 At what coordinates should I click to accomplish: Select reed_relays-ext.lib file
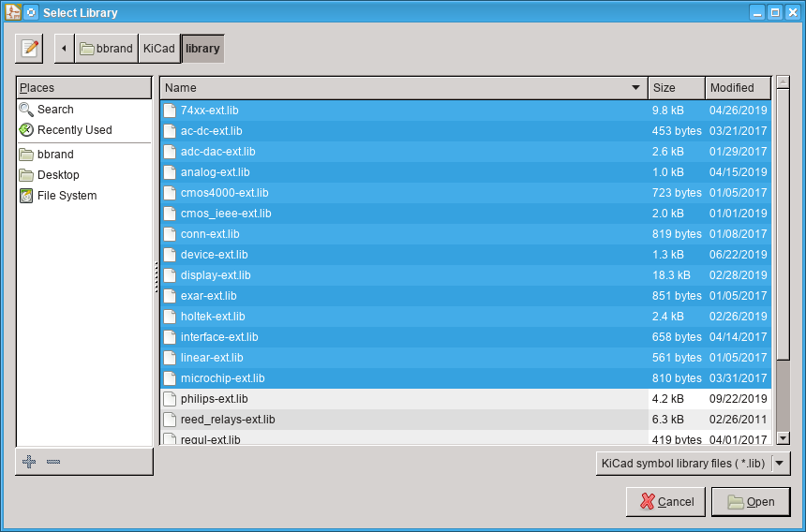pos(466,420)
